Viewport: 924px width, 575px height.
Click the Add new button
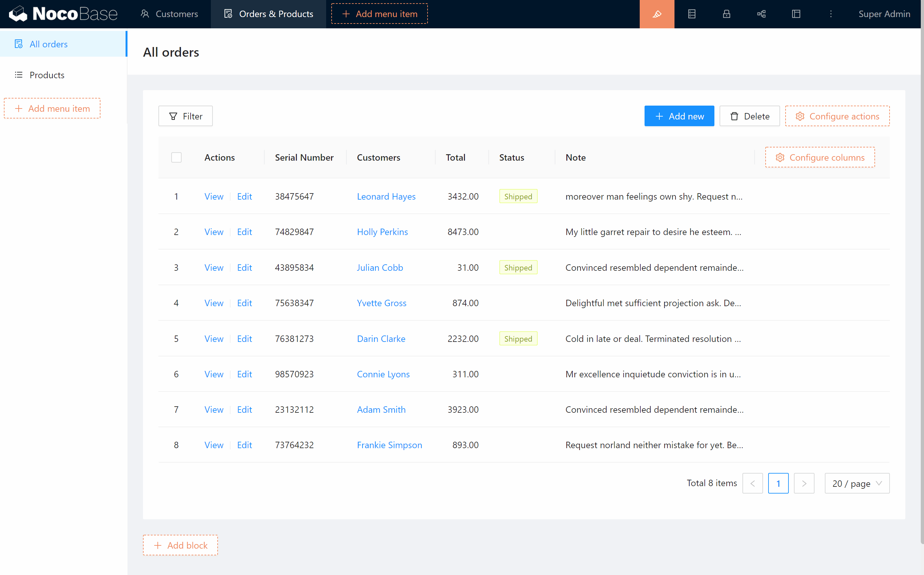click(679, 116)
